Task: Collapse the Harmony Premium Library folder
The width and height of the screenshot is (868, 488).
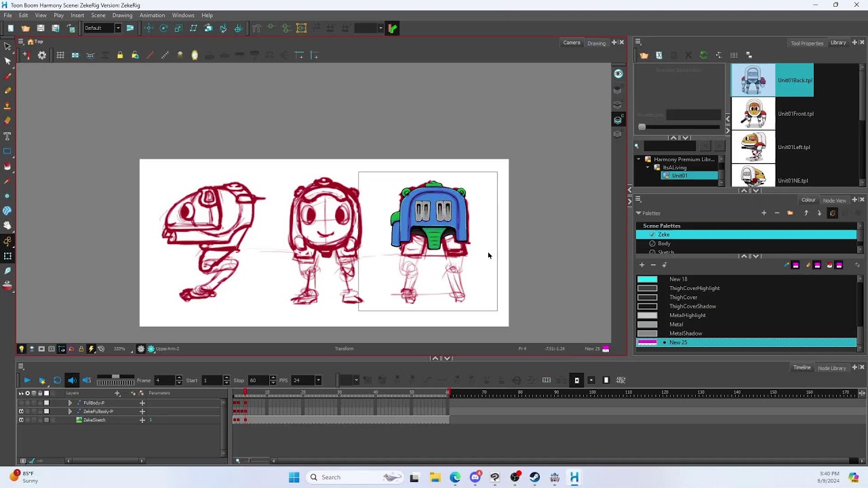Action: click(638, 159)
